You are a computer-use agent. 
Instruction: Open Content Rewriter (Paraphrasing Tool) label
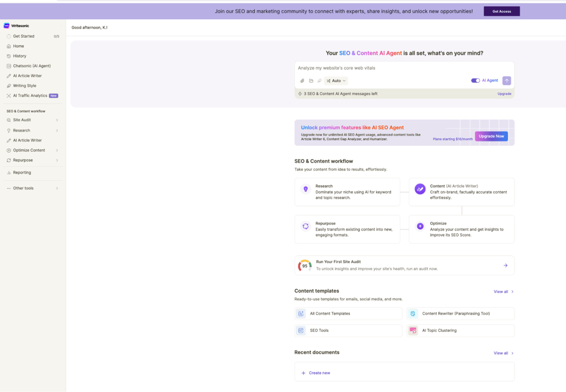point(456,313)
